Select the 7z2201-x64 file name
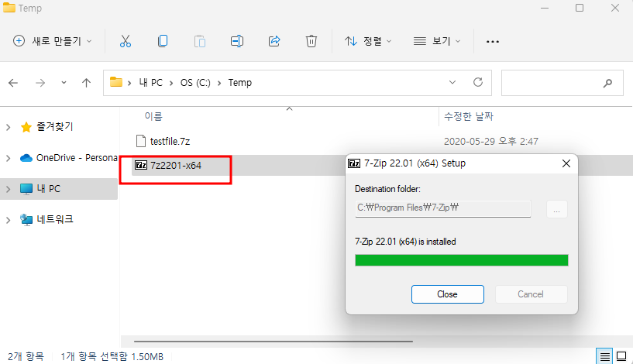The height and width of the screenshot is (364, 633). (176, 166)
